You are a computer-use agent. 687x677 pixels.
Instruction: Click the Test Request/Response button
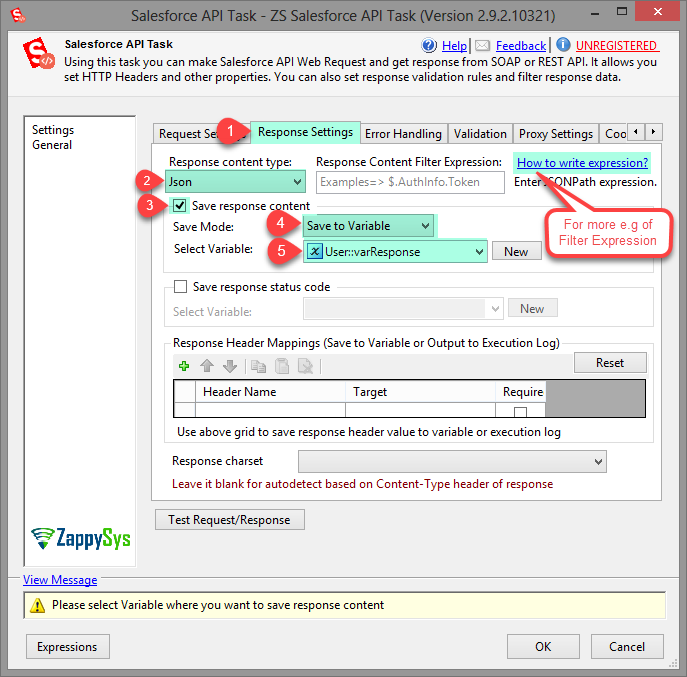pos(229,520)
